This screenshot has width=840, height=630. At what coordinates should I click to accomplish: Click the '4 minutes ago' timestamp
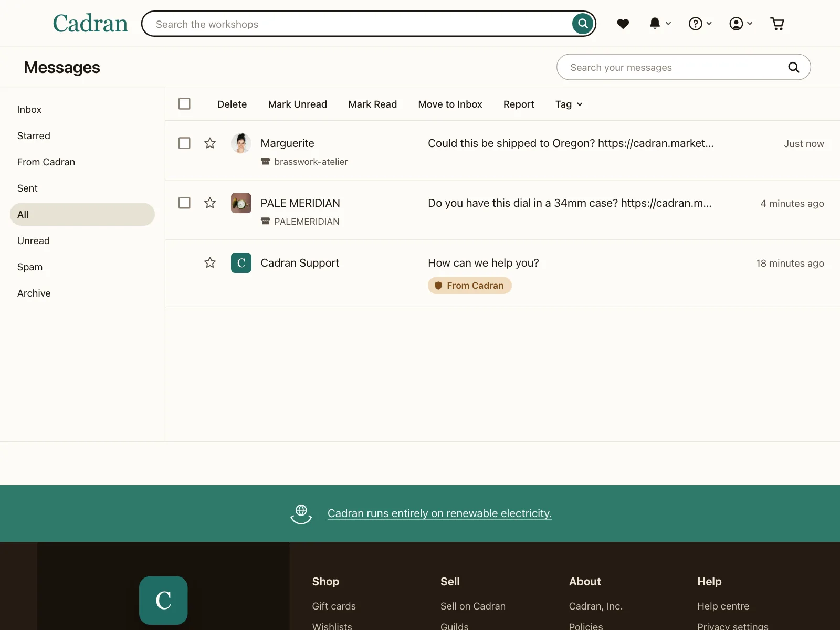click(792, 204)
